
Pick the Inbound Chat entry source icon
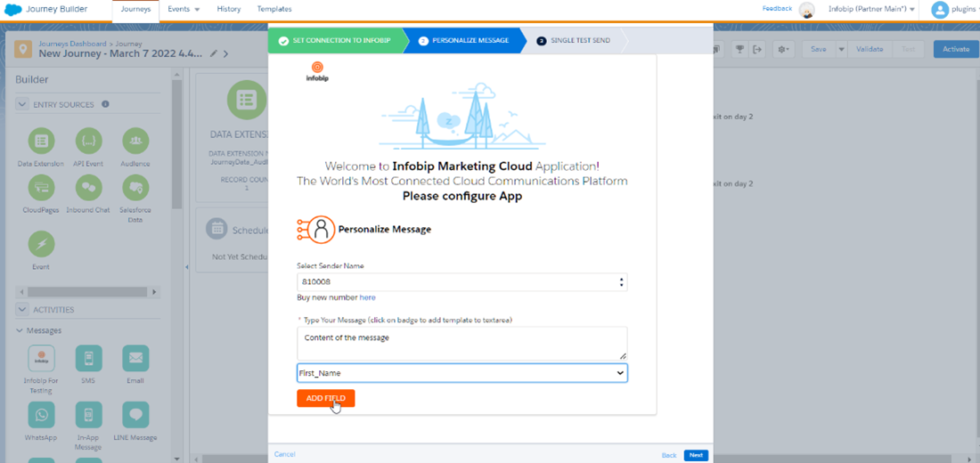88,187
